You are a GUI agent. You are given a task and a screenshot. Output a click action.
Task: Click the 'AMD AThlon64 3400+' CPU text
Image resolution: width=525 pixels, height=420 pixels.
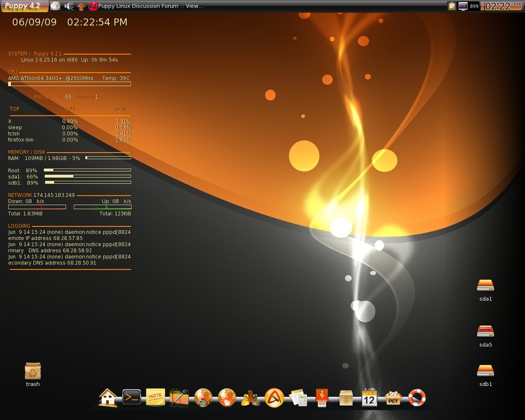[x=35, y=78]
